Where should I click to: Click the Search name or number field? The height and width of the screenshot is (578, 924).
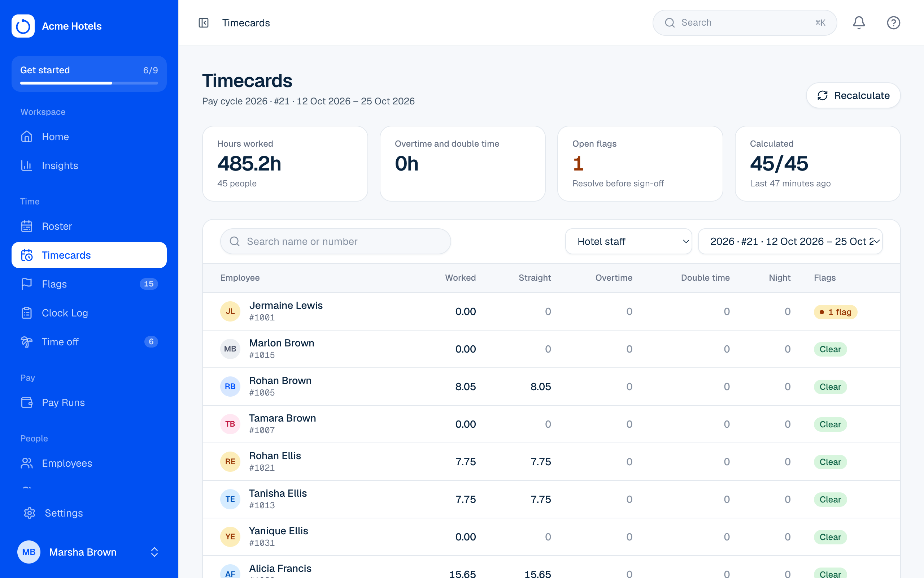[x=335, y=241]
